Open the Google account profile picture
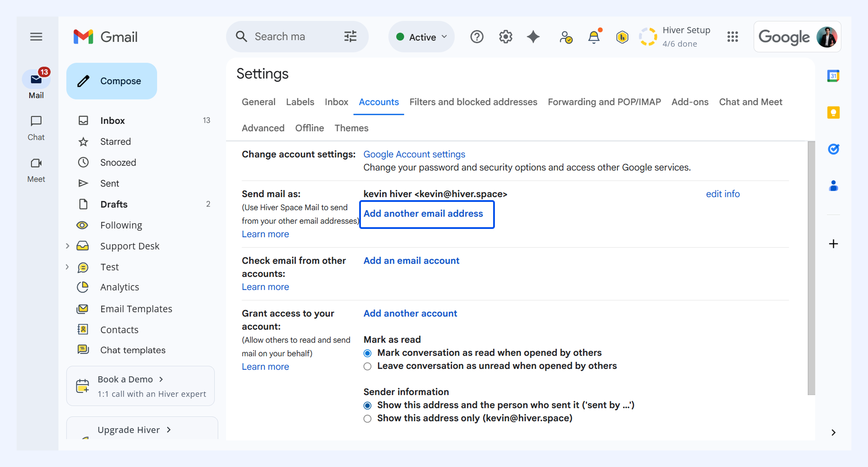This screenshot has width=868, height=467. [x=827, y=37]
